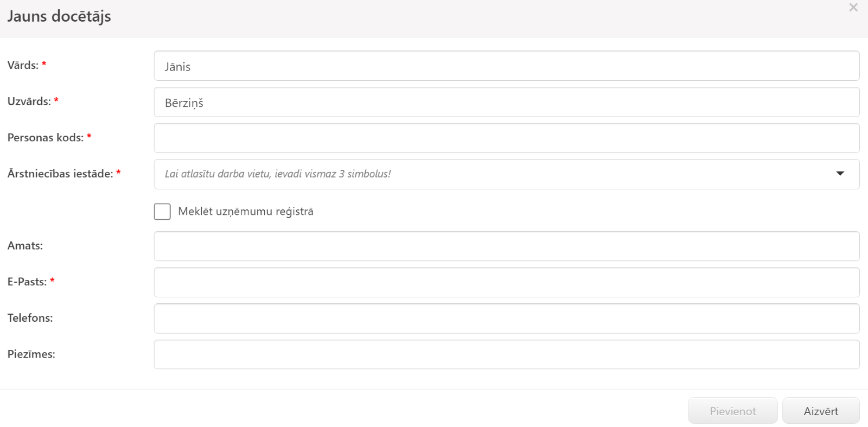Focus the Vārds field containing Jānis

coord(507,66)
